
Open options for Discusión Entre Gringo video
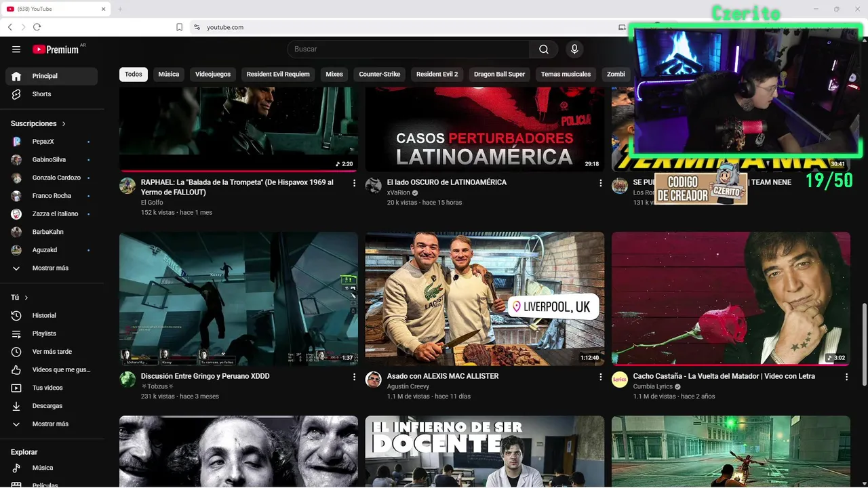354,377
